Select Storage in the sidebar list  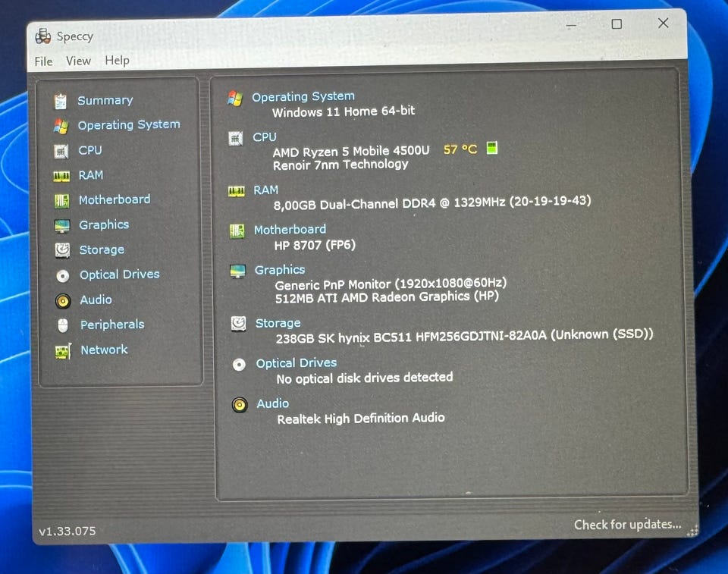pos(102,250)
